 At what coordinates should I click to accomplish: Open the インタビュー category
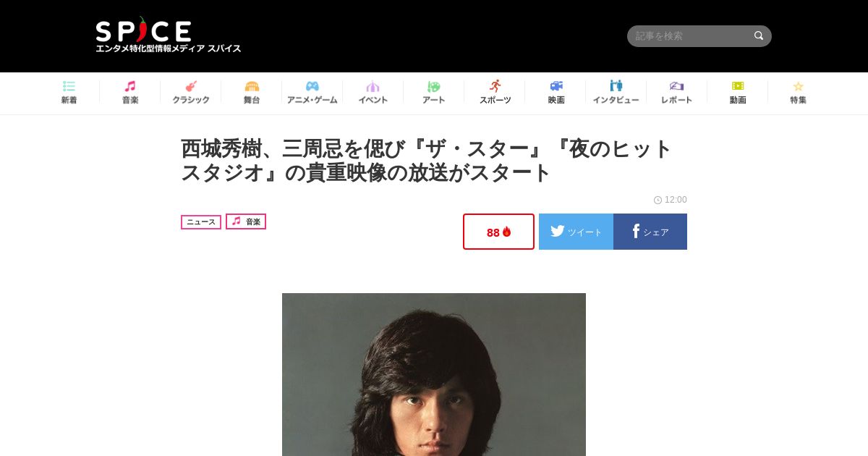616,93
